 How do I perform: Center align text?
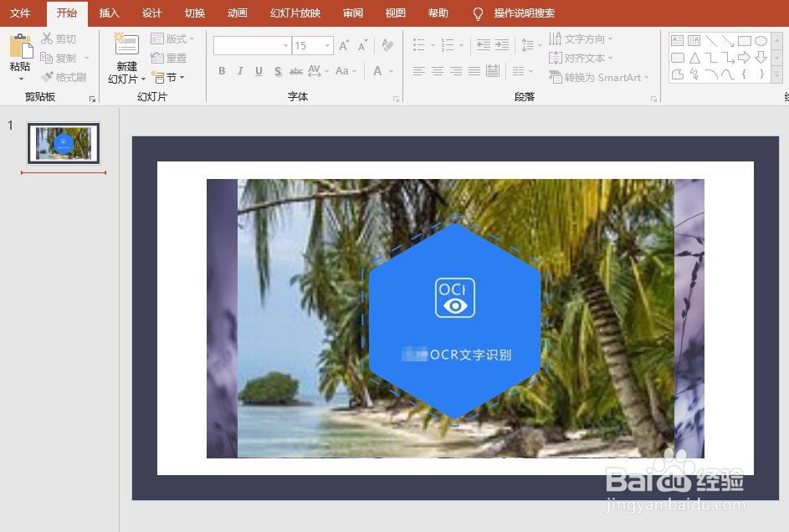[x=438, y=71]
